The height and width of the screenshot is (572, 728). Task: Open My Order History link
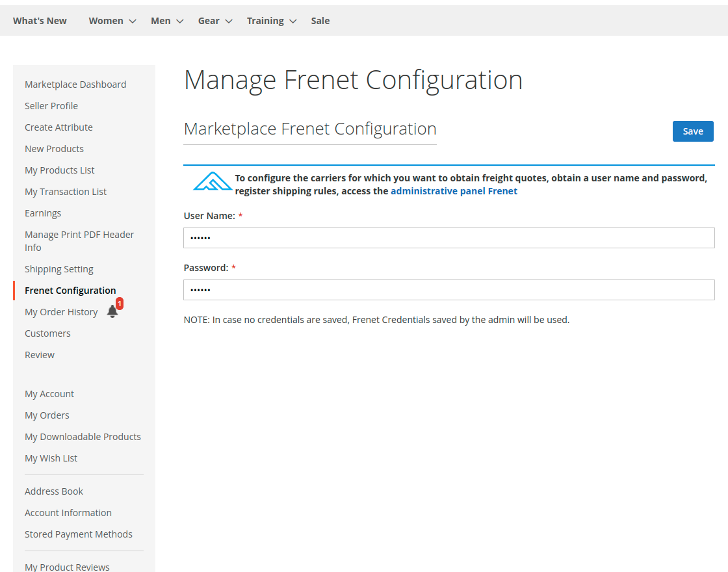click(x=61, y=312)
